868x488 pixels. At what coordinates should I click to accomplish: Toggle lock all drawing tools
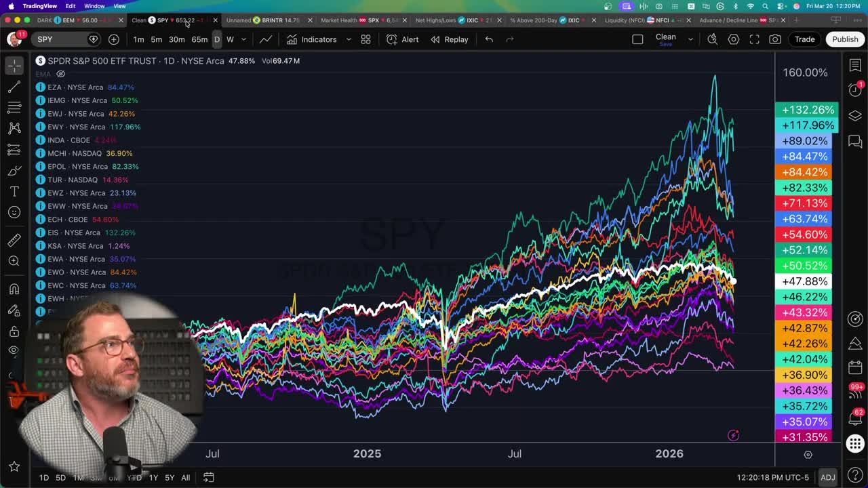(x=14, y=331)
